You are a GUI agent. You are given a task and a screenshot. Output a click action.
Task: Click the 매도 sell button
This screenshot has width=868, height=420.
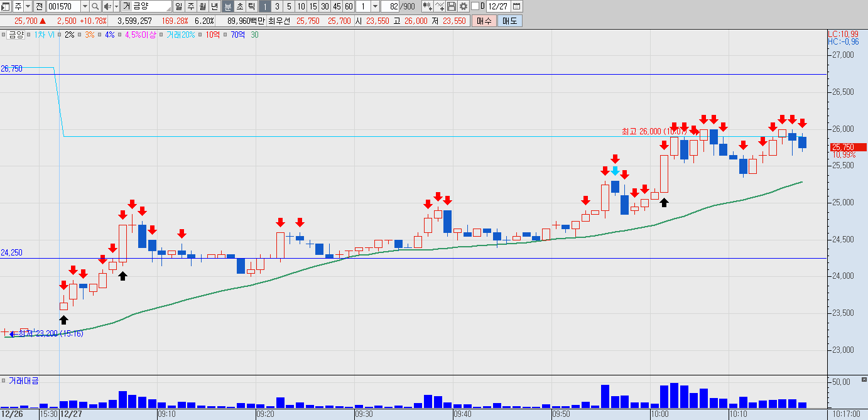(509, 21)
